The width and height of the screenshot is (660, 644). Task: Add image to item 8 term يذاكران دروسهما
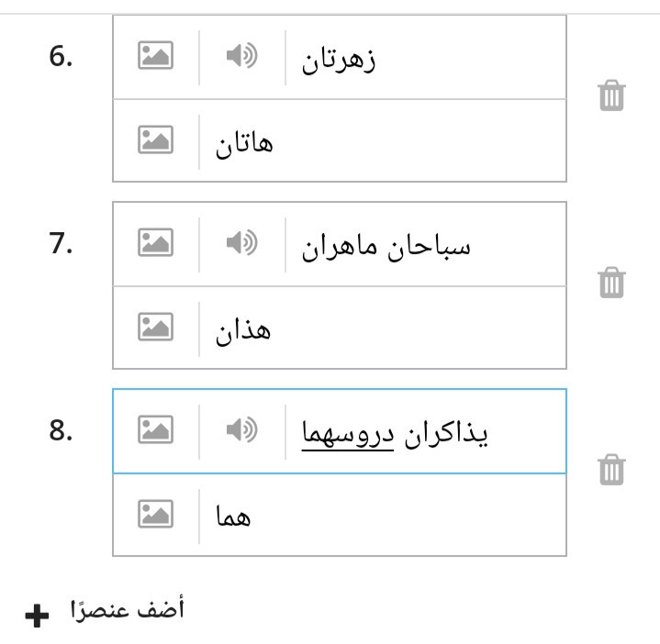point(155,429)
